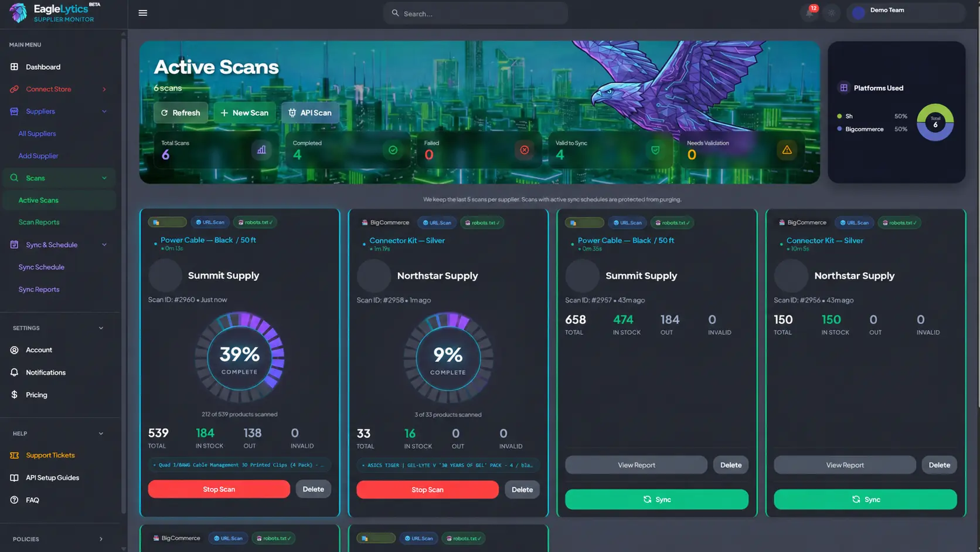Screen dimensions: 980x552
Task: Click the Demo Team avatar
Action: pyautogui.click(x=859, y=13)
